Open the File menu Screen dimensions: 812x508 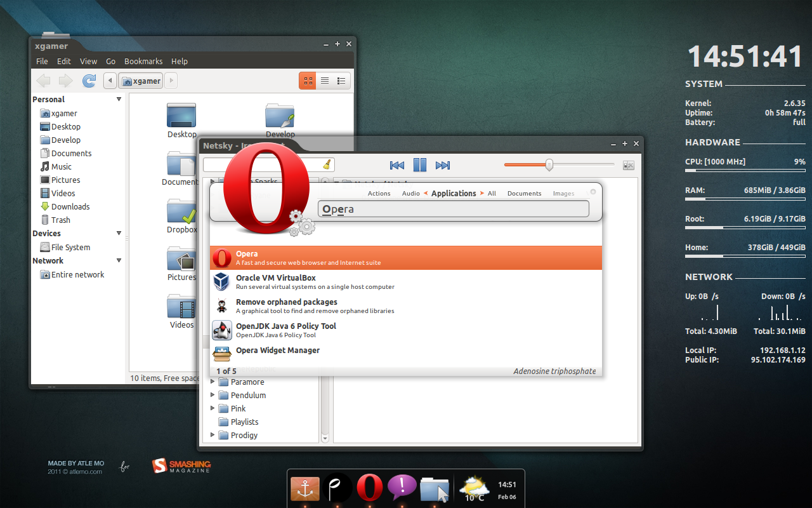[42, 61]
